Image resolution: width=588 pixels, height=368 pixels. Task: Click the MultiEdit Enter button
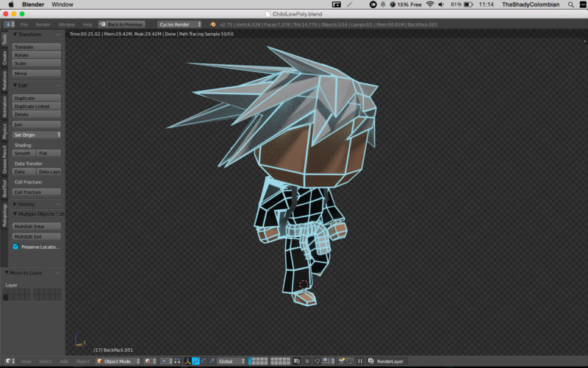tap(36, 227)
